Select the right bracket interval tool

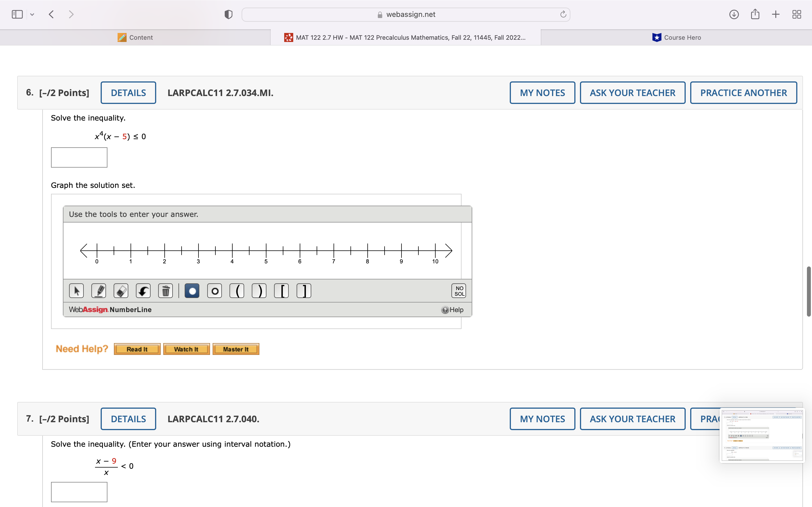coord(304,291)
